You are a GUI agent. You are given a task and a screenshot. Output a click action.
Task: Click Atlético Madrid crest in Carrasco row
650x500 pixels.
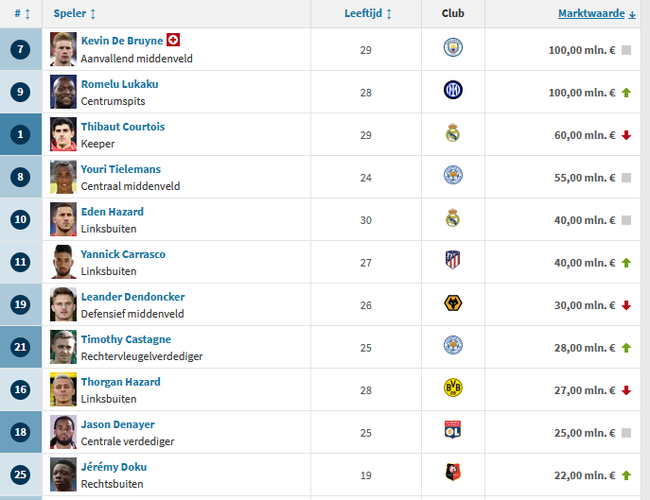(453, 260)
